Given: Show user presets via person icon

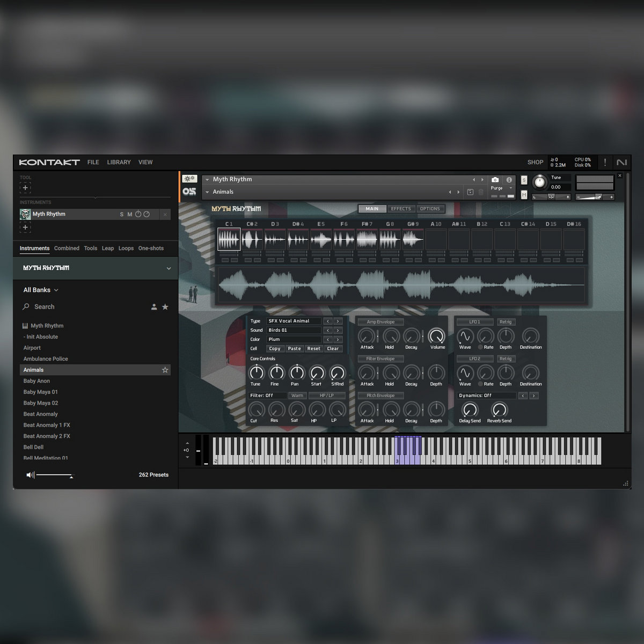Looking at the screenshot, I should pyautogui.click(x=154, y=307).
